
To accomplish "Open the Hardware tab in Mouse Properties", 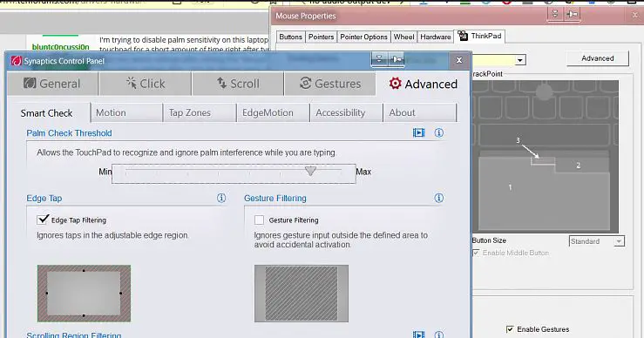I will (436, 37).
